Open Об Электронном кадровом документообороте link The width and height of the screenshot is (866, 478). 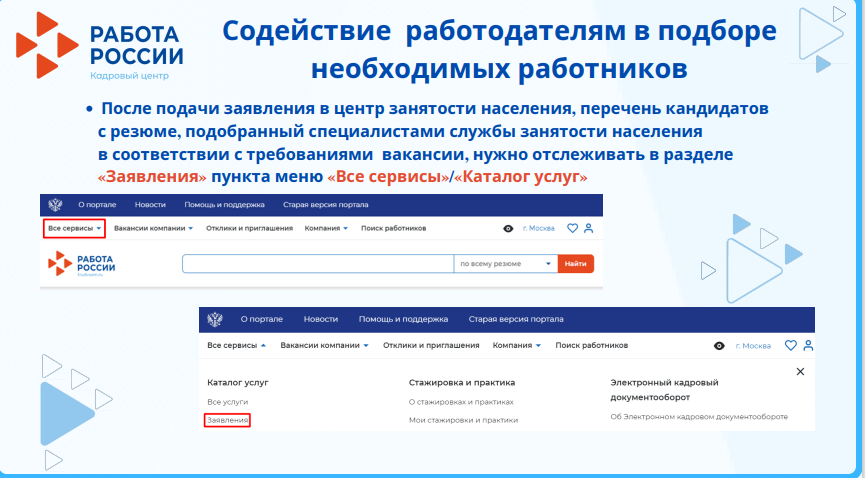(x=699, y=417)
